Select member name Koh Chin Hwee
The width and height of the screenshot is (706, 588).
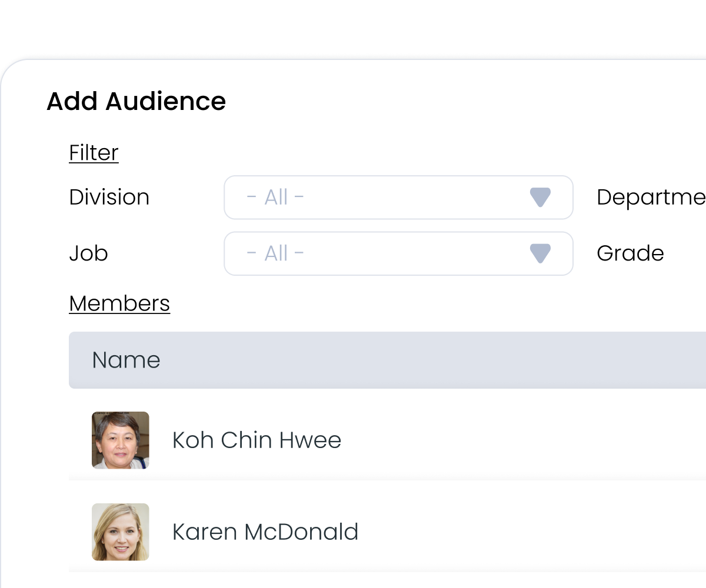point(257,440)
